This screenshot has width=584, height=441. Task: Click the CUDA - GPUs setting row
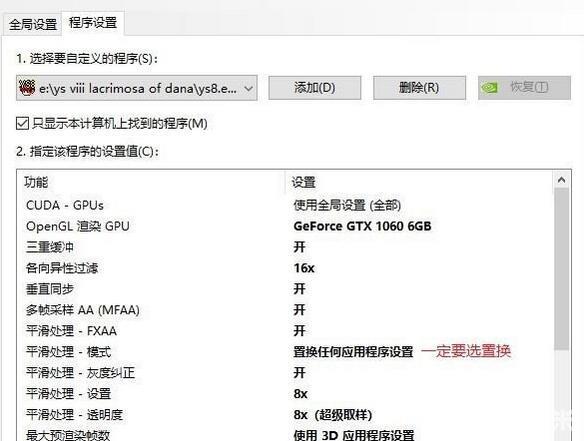[285, 206]
